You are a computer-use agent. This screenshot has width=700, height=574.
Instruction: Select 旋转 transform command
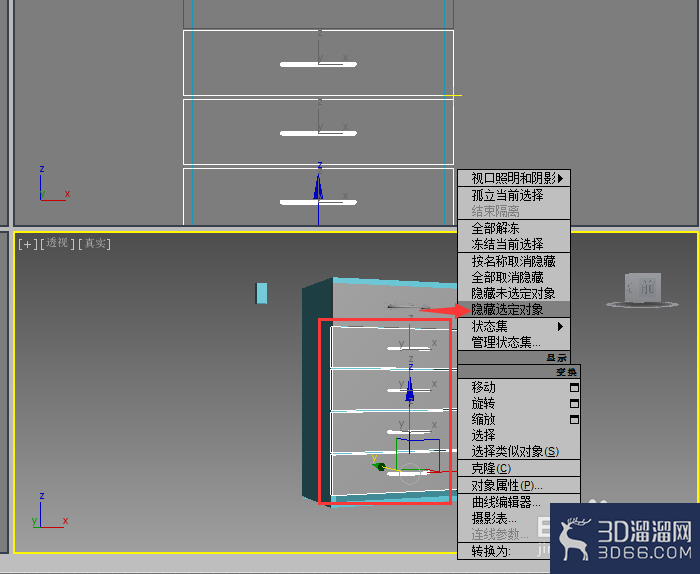(484, 403)
